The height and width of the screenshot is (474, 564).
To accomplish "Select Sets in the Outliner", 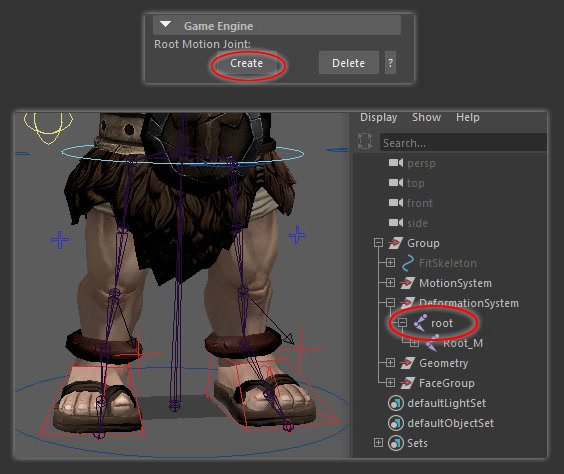I will [417, 443].
